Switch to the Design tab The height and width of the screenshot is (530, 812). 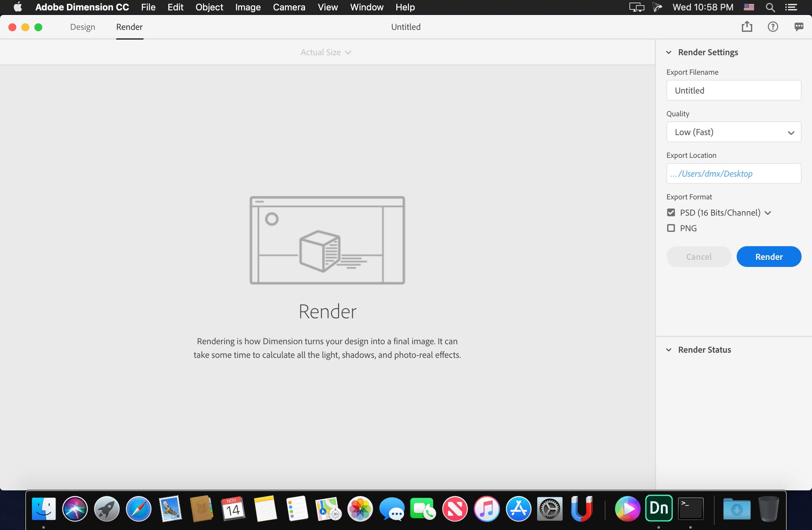pos(82,27)
